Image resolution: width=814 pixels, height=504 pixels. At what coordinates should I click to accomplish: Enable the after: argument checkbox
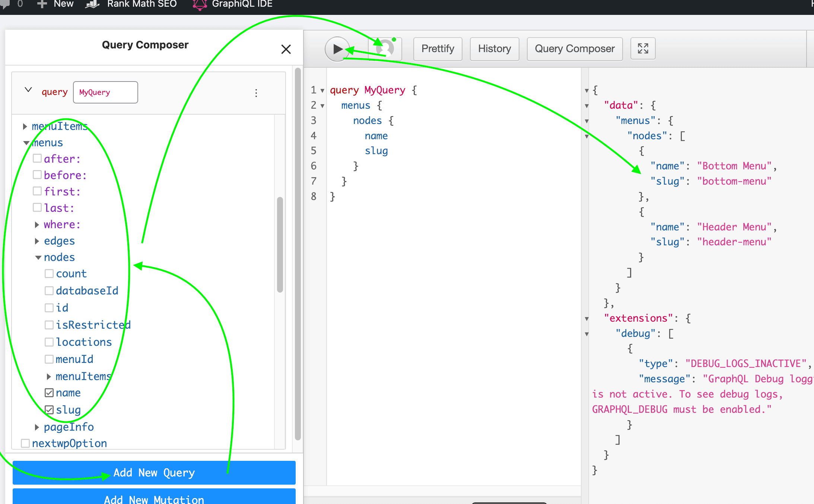pyautogui.click(x=37, y=159)
